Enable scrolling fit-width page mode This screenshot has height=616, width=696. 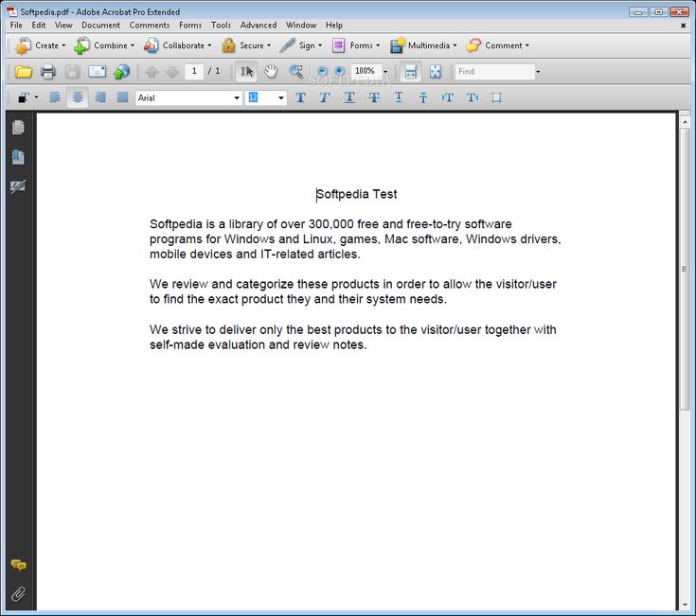pyautogui.click(x=411, y=71)
